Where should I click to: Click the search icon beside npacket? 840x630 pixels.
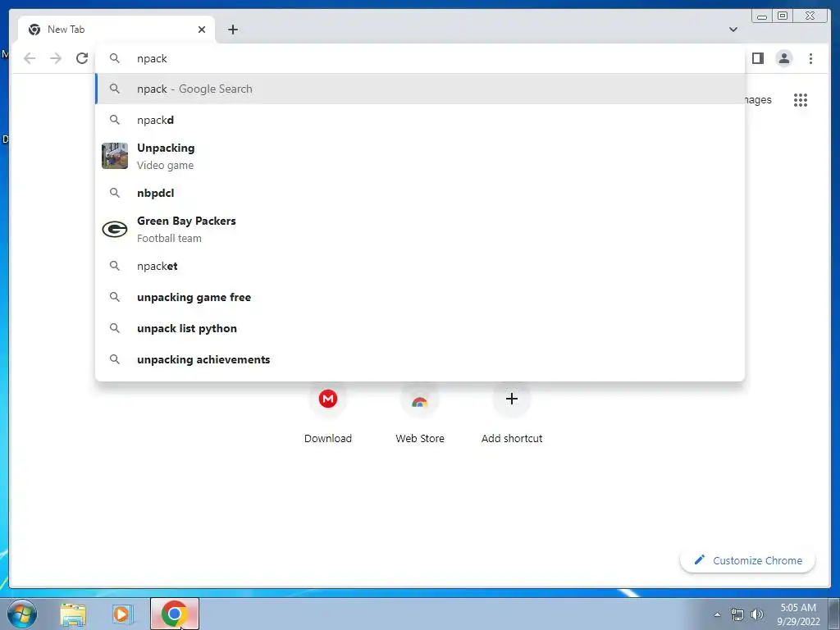(115, 266)
